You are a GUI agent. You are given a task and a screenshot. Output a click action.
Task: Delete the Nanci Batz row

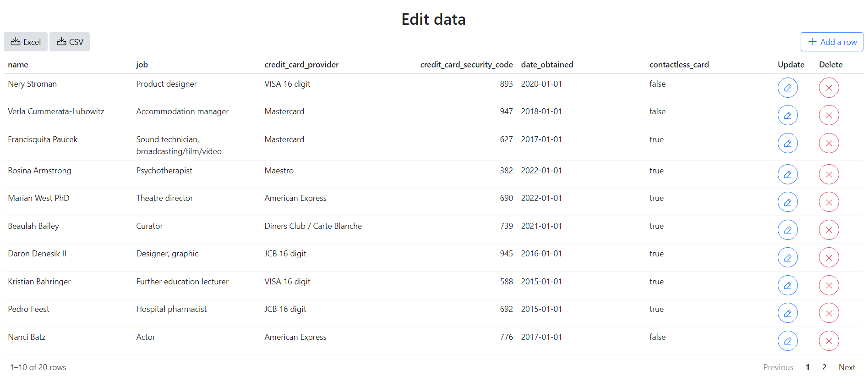[829, 341]
